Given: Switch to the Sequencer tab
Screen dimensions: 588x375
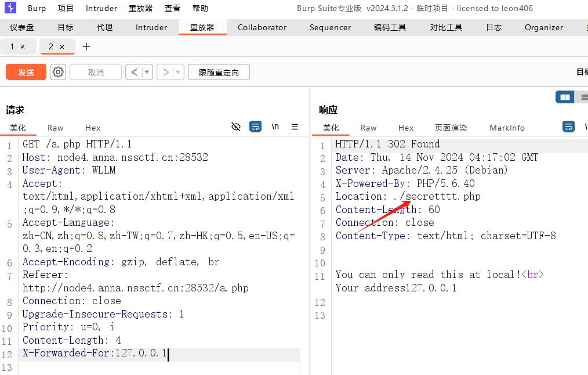Looking at the screenshot, I should click(331, 27).
